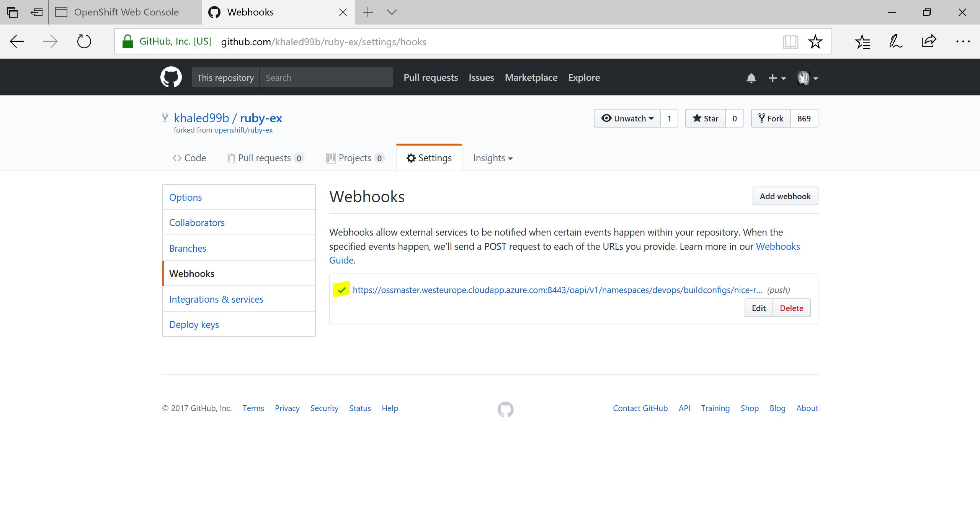980x521 pixels.
Task: Click the GitHub Octocat logo in header
Action: 171,77
